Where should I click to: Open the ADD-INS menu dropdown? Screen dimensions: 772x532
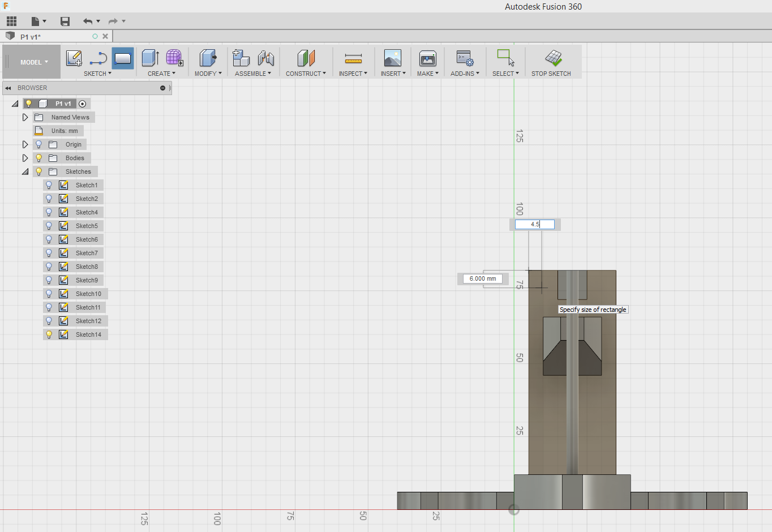tap(465, 74)
